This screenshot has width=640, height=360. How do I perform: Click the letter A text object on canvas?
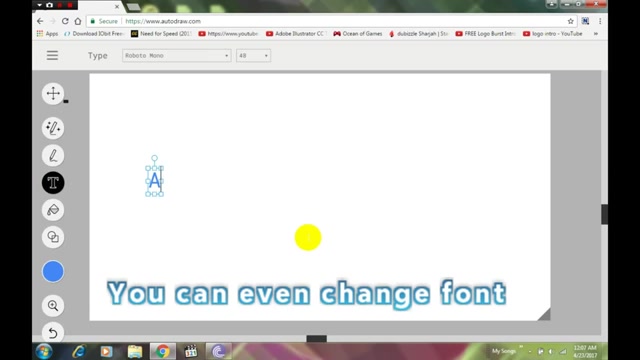click(154, 180)
